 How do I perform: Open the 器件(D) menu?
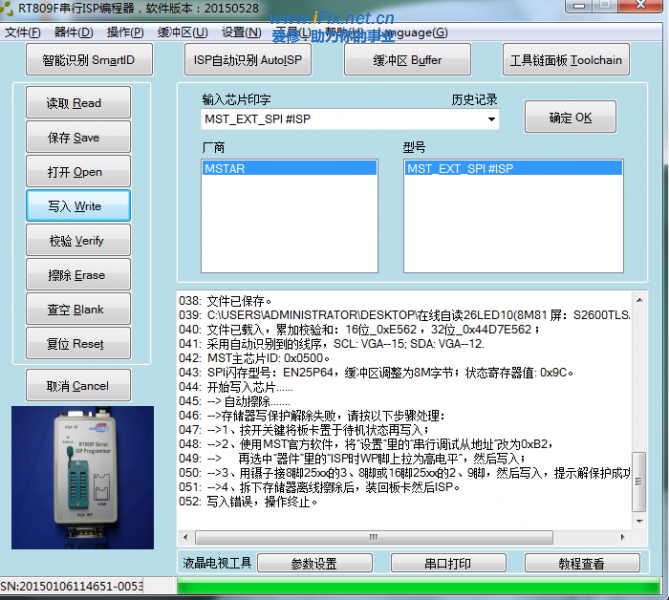74,32
